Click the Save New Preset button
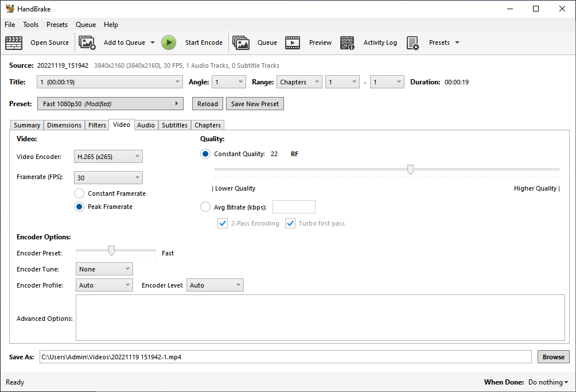576x392 pixels. pyautogui.click(x=255, y=104)
